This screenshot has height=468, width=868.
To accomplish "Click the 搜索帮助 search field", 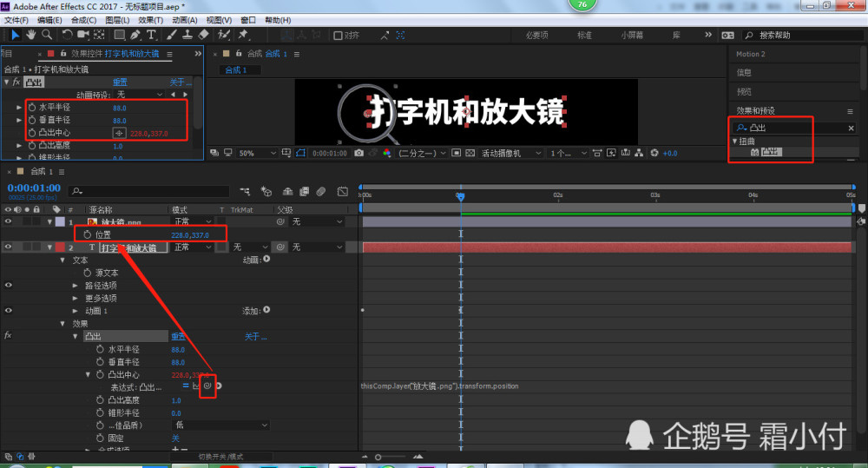I will click(803, 35).
